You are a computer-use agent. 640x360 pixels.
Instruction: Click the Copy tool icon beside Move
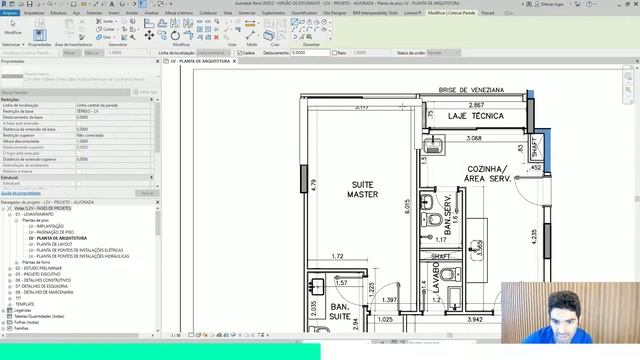point(162,36)
